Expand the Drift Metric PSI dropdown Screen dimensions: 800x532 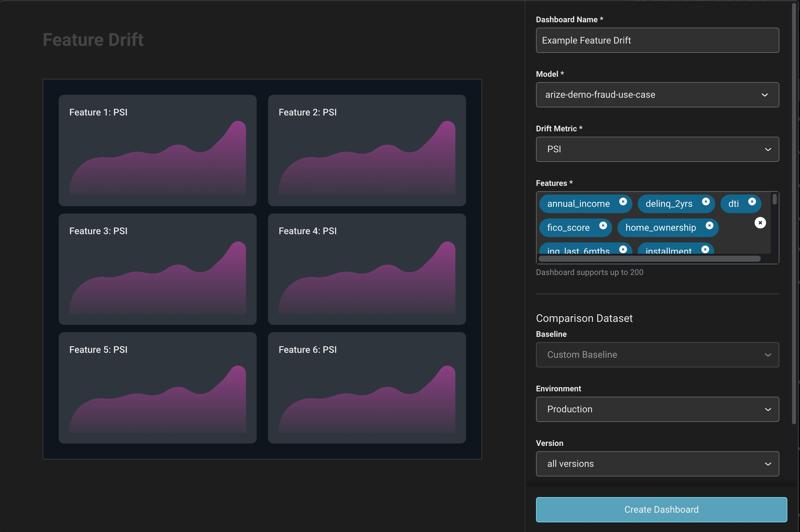click(x=657, y=149)
